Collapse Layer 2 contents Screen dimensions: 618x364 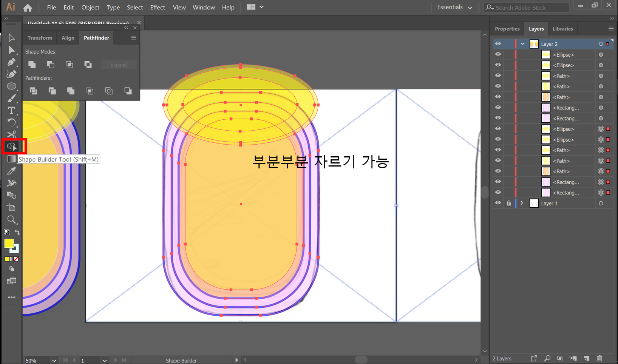coord(523,44)
